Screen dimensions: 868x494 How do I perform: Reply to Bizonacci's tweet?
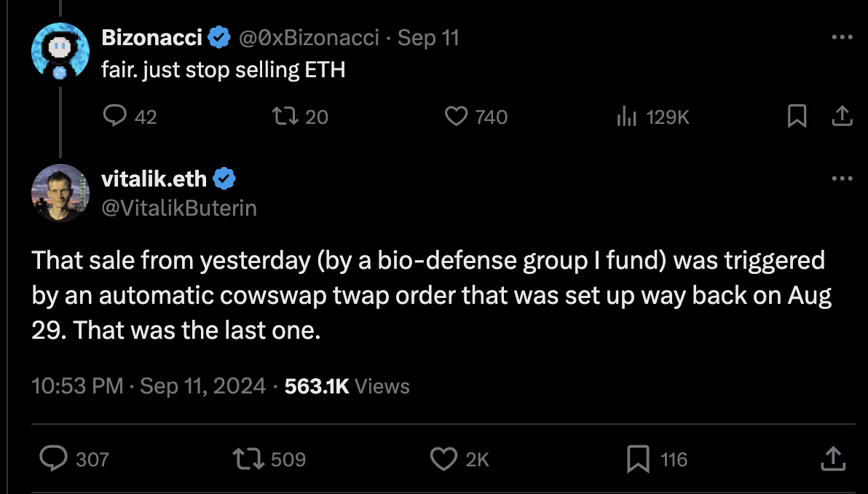coord(115,116)
